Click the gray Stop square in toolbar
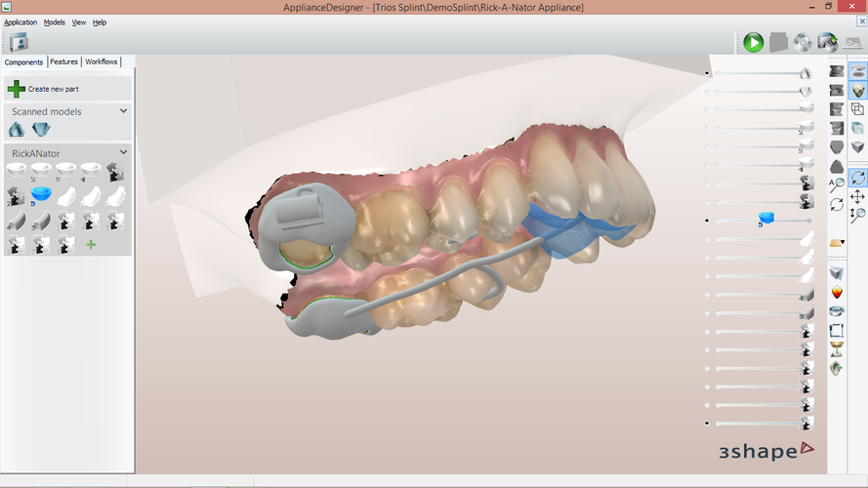Image resolution: width=868 pixels, height=488 pixels. (778, 43)
